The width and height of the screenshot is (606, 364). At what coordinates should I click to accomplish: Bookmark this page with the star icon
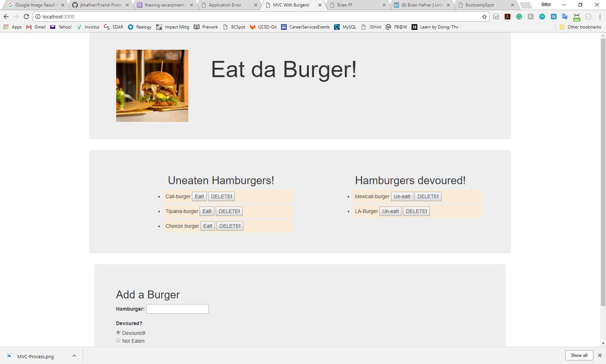[x=484, y=17]
